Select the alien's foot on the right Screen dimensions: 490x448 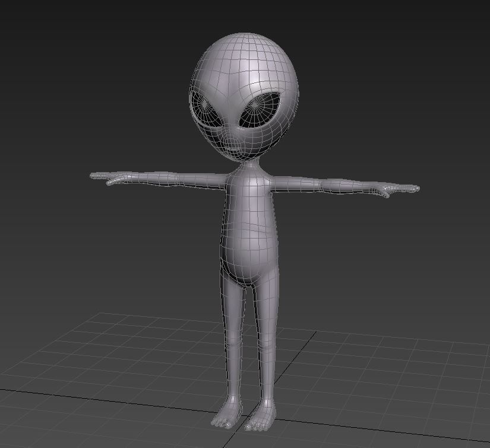pyautogui.click(x=260, y=415)
